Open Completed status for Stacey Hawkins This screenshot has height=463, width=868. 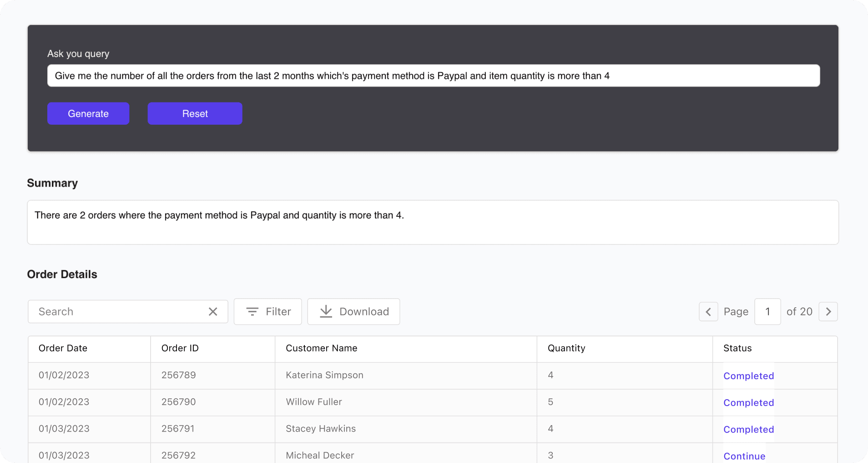748,430
